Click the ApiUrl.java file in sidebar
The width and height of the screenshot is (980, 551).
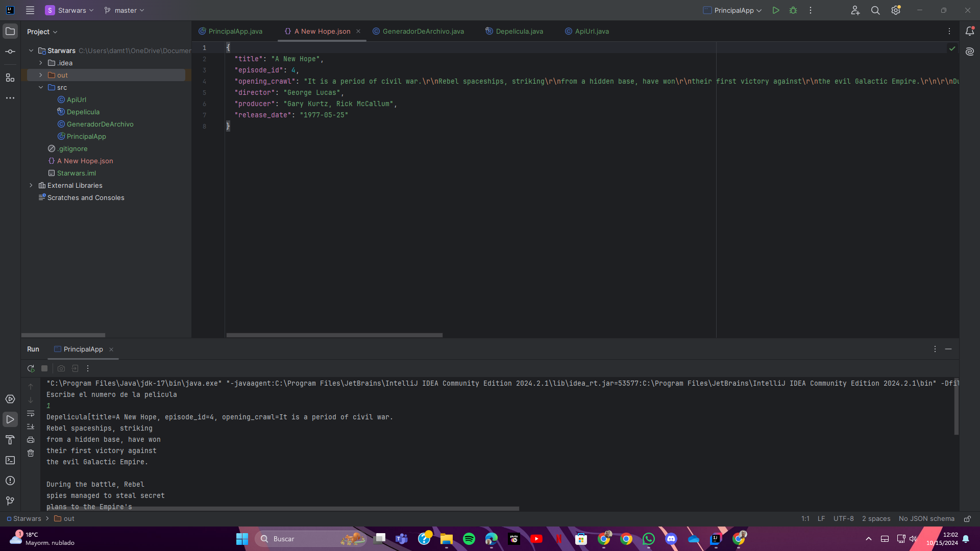pos(76,99)
